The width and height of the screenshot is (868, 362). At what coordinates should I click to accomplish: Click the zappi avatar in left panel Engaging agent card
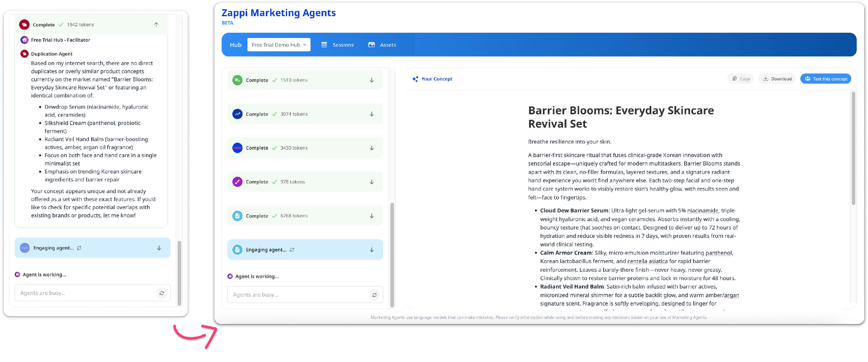(x=25, y=248)
